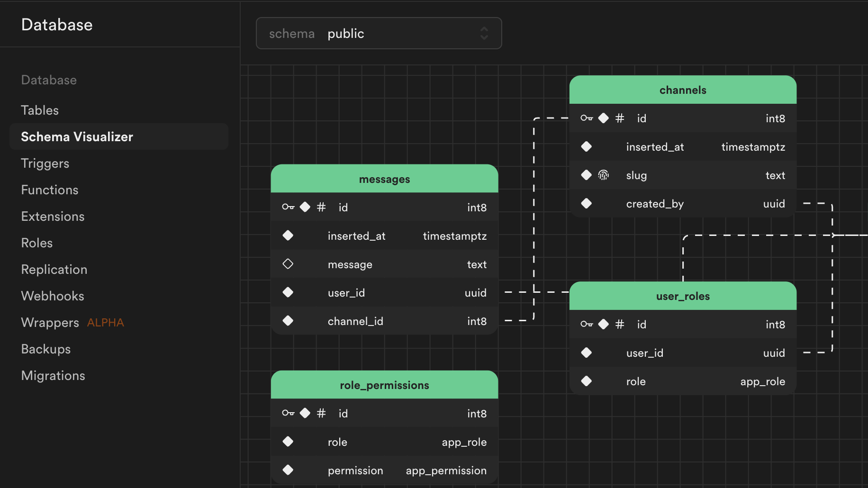This screenshot has height=488, width=868.
Task: Open Tables in the sidebar
Action: click(40, 110)
